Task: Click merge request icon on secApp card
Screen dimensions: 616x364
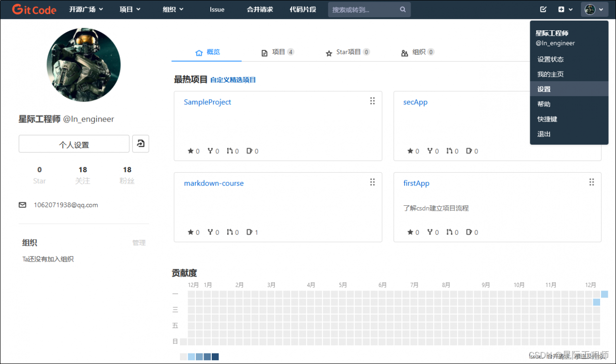Action: (449, 151)
